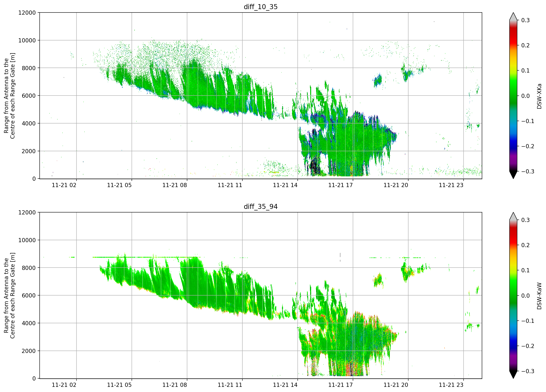Click the '11-21 23' time label under diff_35_94

click(x=451, y=385)
